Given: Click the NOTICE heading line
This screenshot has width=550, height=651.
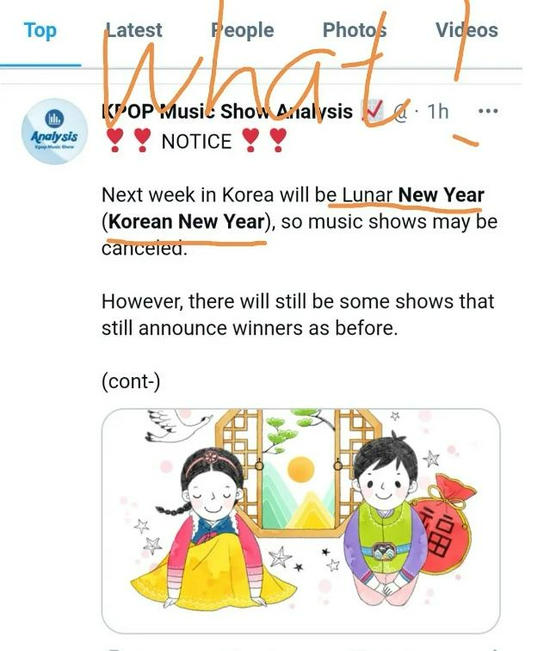Looking at the screenshot, I should 196,141.
